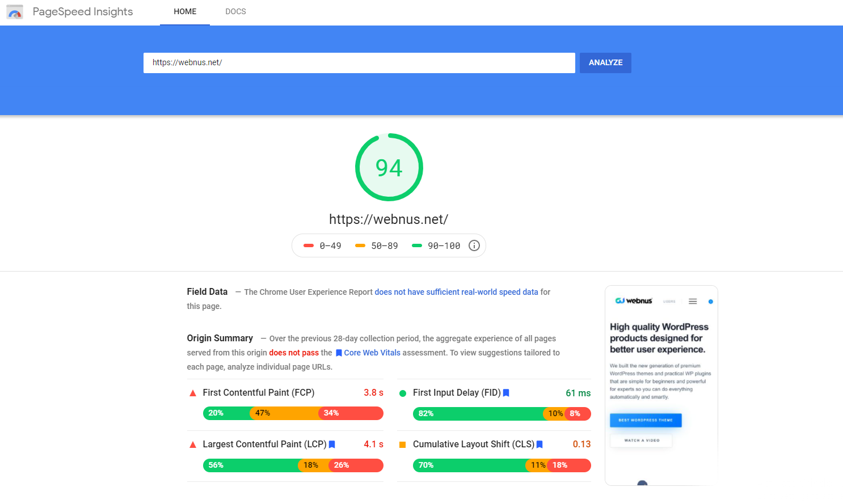
Task: Click the Origin Summary heading
Action: point(220,338)
